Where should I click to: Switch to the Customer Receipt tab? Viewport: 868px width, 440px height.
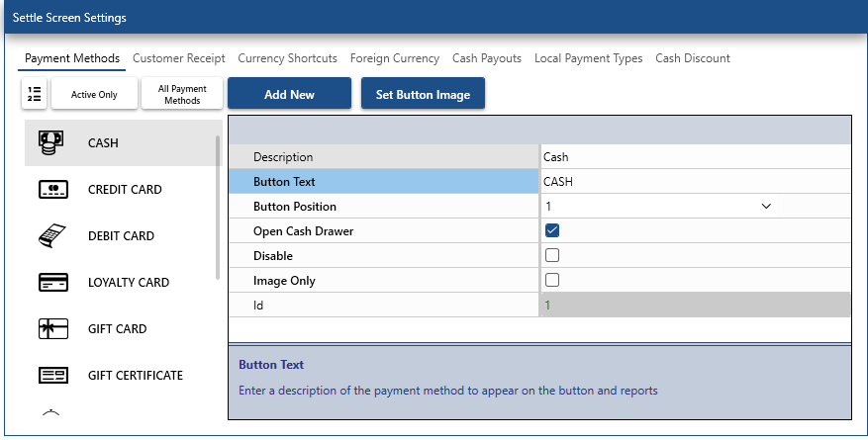(x=179, y=58)
